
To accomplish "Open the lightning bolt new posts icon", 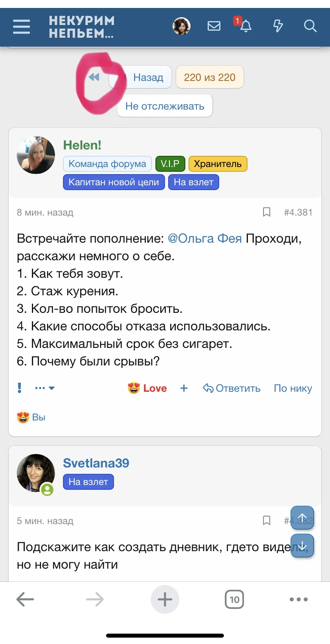I will tap(278, 26).
